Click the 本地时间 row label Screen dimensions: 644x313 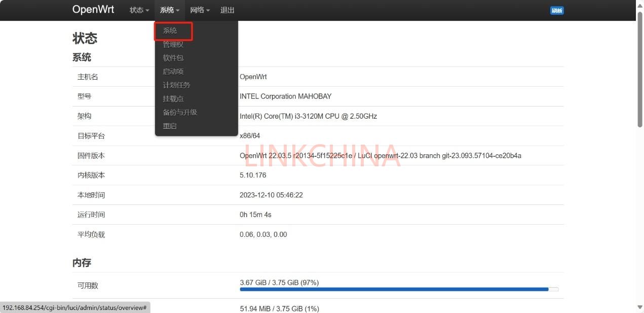(91, 195)
